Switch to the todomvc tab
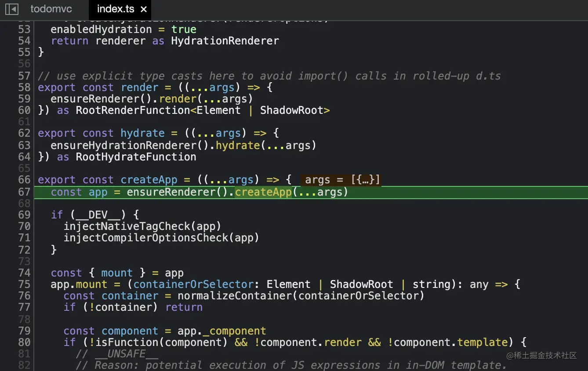Screen dimensions: 588x371 click(x=51, y=9)
